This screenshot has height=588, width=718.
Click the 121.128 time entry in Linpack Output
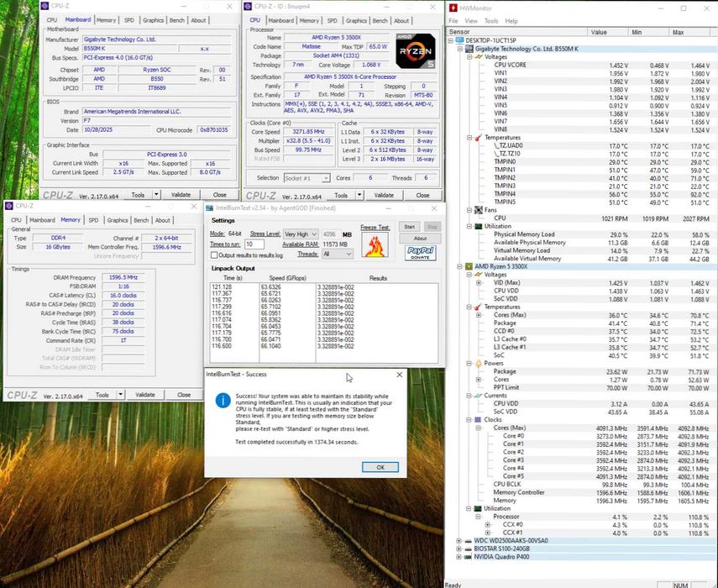222,287
